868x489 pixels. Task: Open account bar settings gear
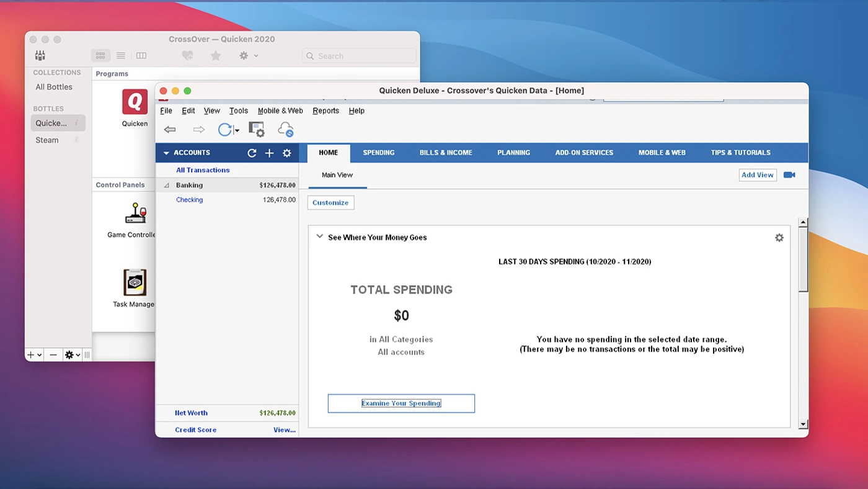(x=286, y=153)
